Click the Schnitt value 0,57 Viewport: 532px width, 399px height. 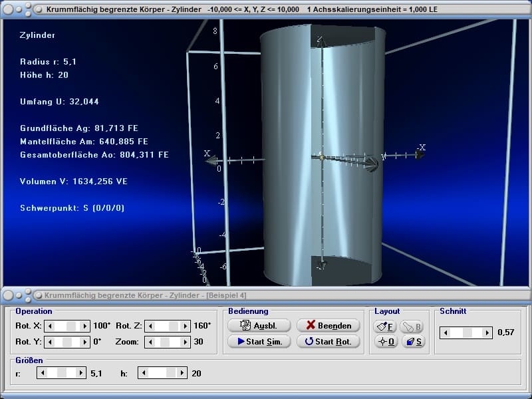click(506, 332)
